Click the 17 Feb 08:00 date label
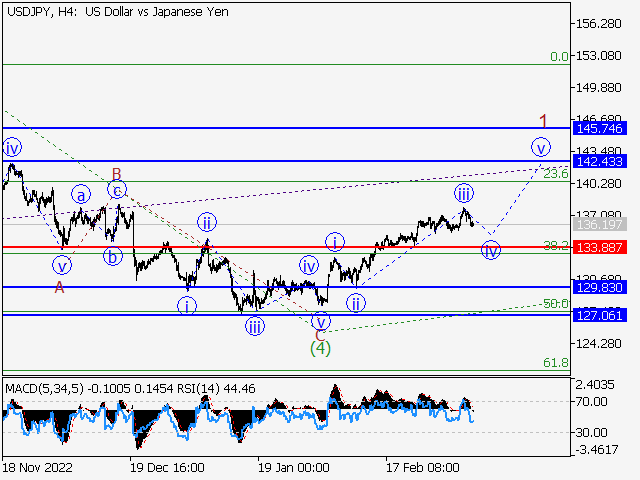This screenshot has width=640, height=480. pyautogui.click(x=423, y=467)
